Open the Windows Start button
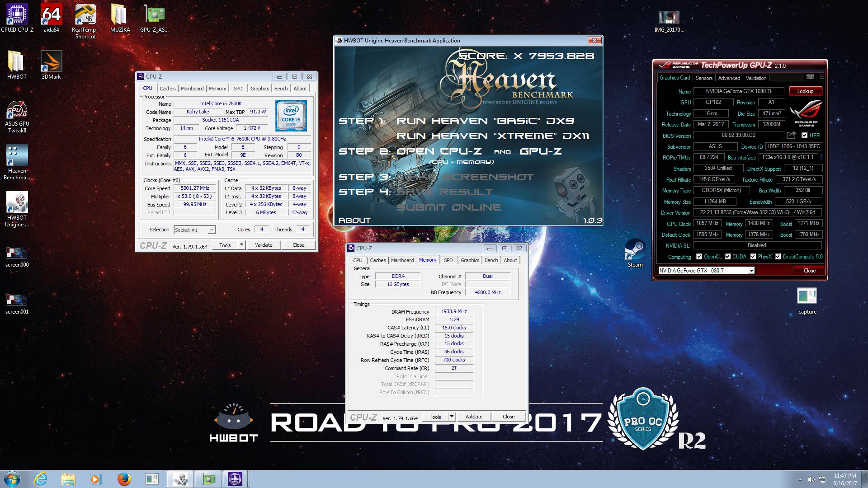 12,479
